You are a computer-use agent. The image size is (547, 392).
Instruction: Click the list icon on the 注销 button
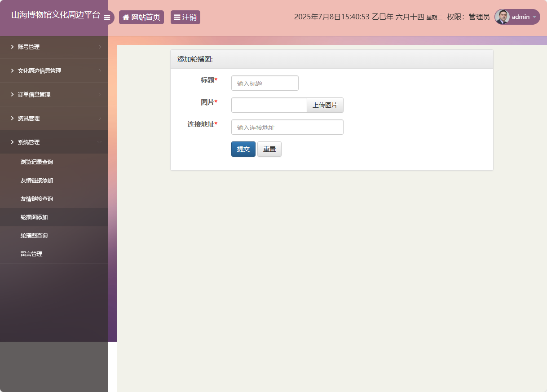click(x=177, y=17)
